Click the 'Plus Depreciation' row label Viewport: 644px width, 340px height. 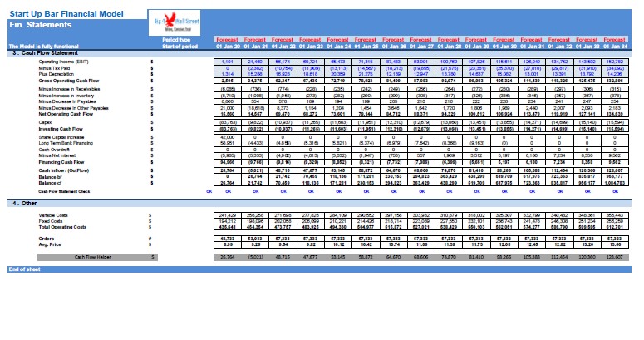click(57, 75)
